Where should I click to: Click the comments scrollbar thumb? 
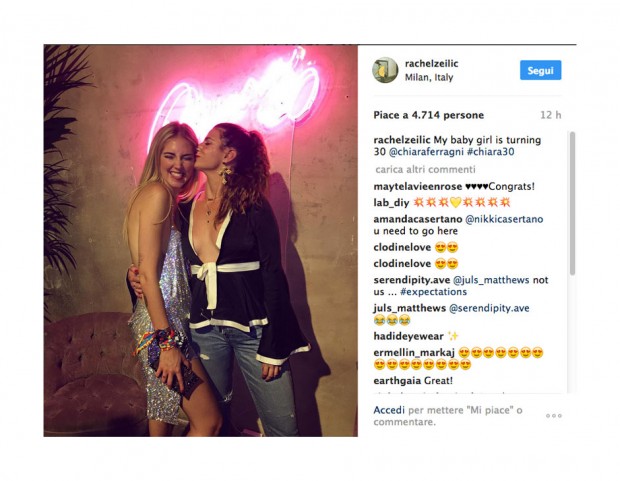click(x=572, y=203)
